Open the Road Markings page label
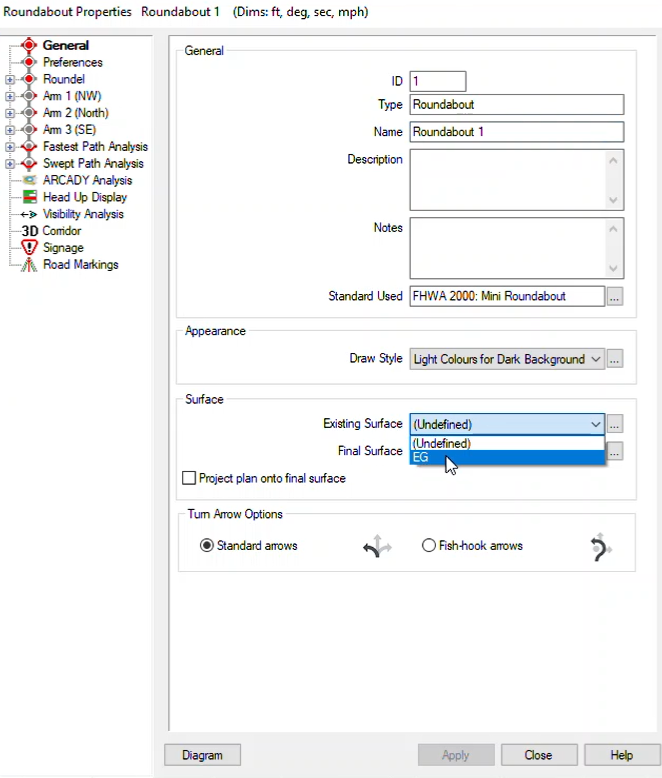Screen dimensions: 662x778 click(80, 264)
